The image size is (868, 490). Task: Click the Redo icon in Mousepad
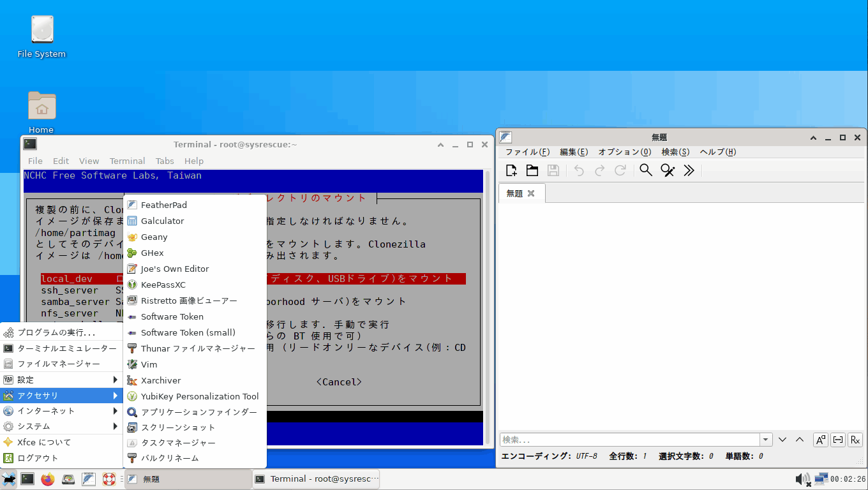601,170
